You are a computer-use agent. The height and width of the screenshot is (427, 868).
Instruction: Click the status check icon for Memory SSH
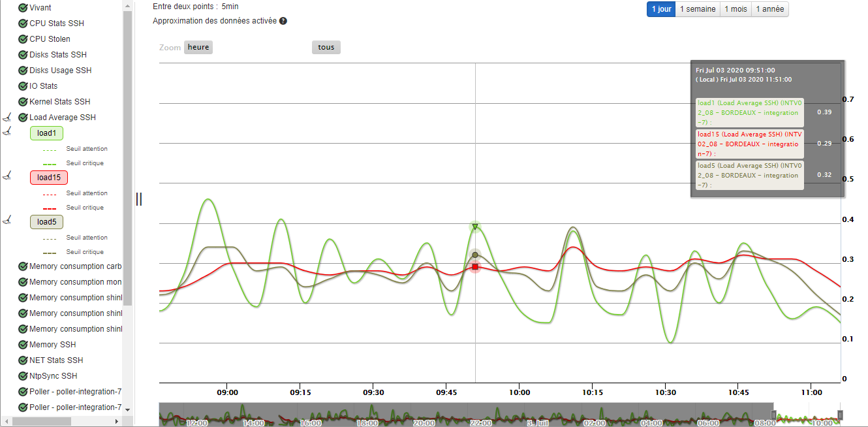(23, 345)
